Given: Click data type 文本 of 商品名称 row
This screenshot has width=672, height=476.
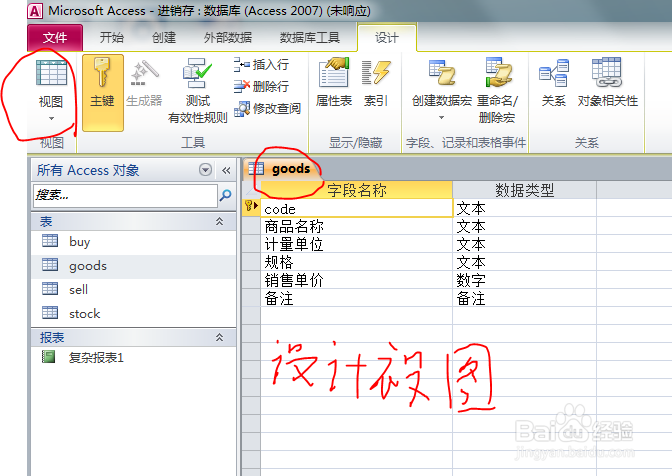Looking at the screenshot, I should point(525,226).
